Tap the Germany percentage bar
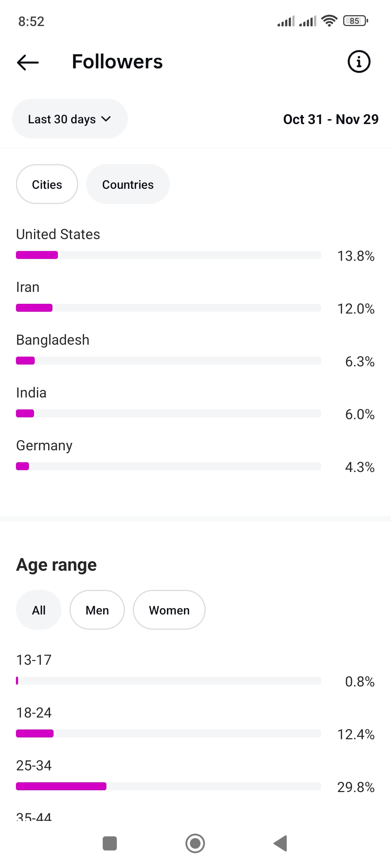The image size is (391, 868). pos(168,466)
